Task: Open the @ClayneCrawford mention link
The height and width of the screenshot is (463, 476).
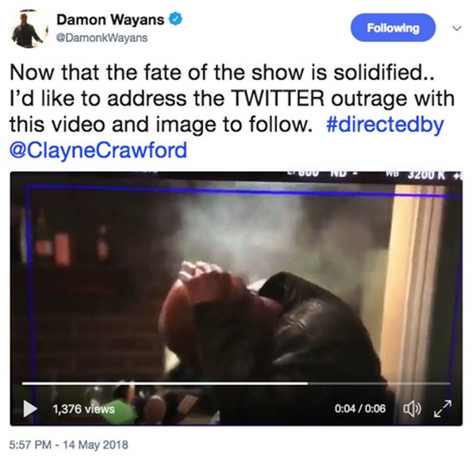Action: (x=98, y=150)
